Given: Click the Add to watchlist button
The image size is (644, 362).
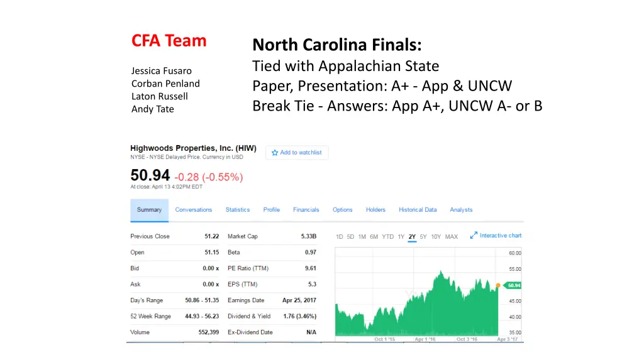Looking at the screenshot, I should [297, 153].
